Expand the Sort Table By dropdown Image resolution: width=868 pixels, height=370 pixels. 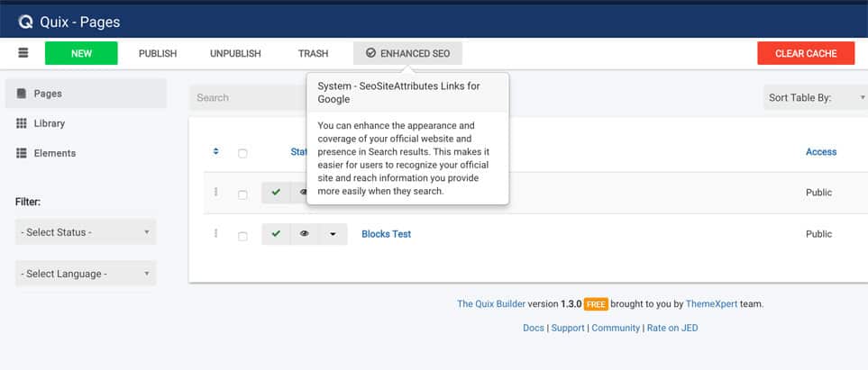click(x=816, y=98)
